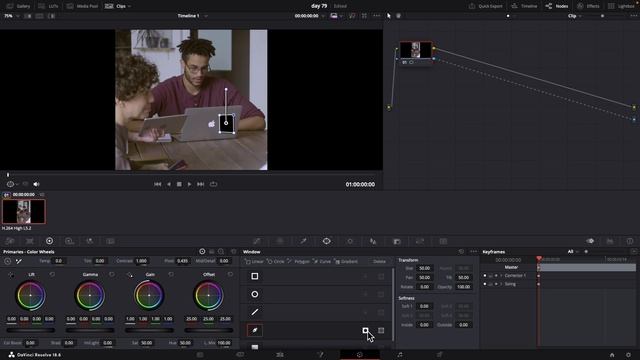Toggle loop playback in viewer
This screenshot has width=640, height=360.
click(213, 184)
